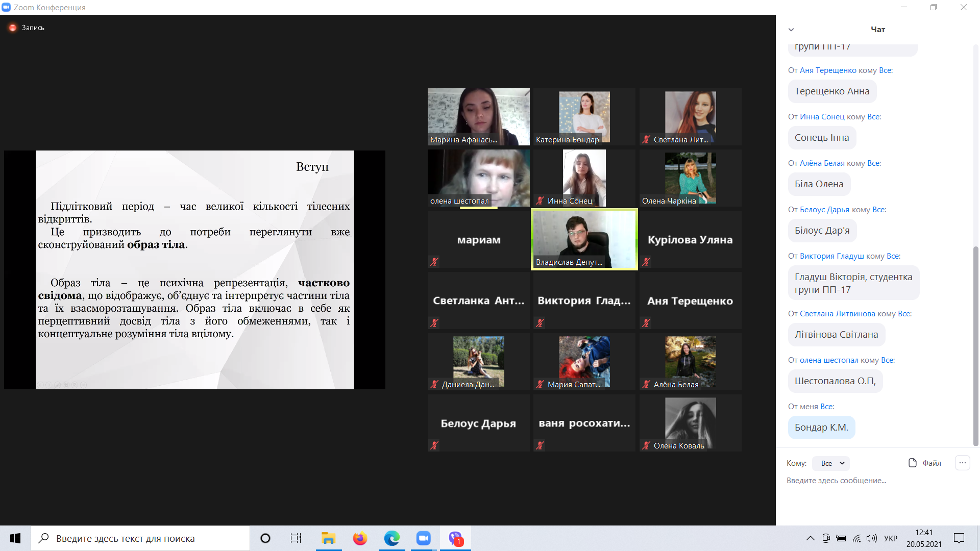Select the 'Терещенко Анна' chat message
This screenshot has width=980, height=551.
[x=832, y=91]
